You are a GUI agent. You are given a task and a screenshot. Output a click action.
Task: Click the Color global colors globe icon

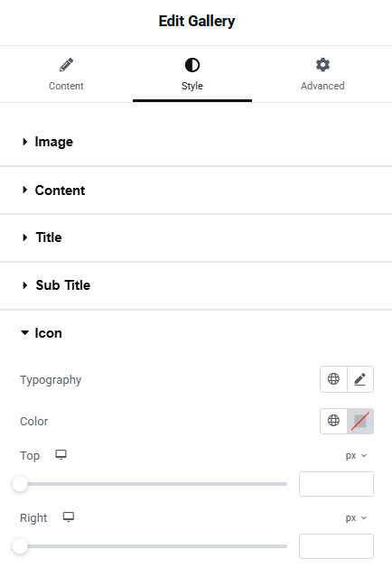click(333, 421)
